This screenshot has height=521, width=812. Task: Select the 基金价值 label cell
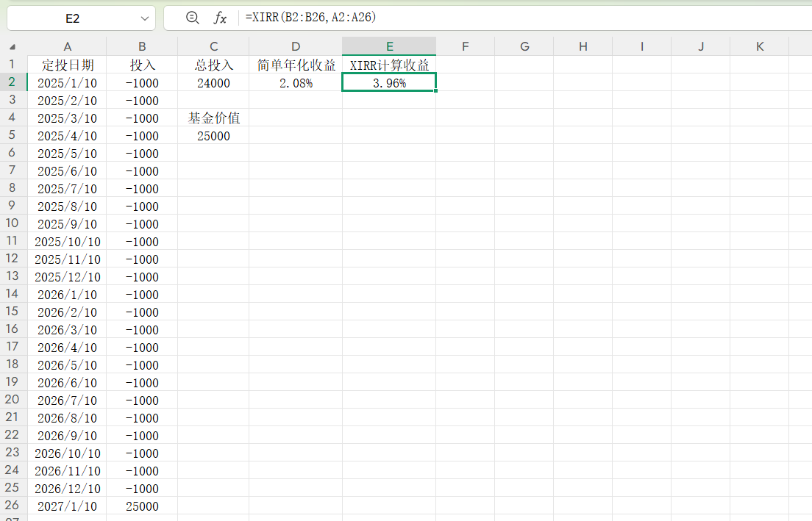[x=213, y=118]
